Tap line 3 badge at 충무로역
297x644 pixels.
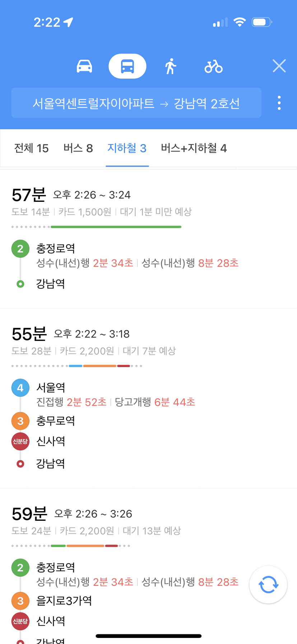click(20, 421)
